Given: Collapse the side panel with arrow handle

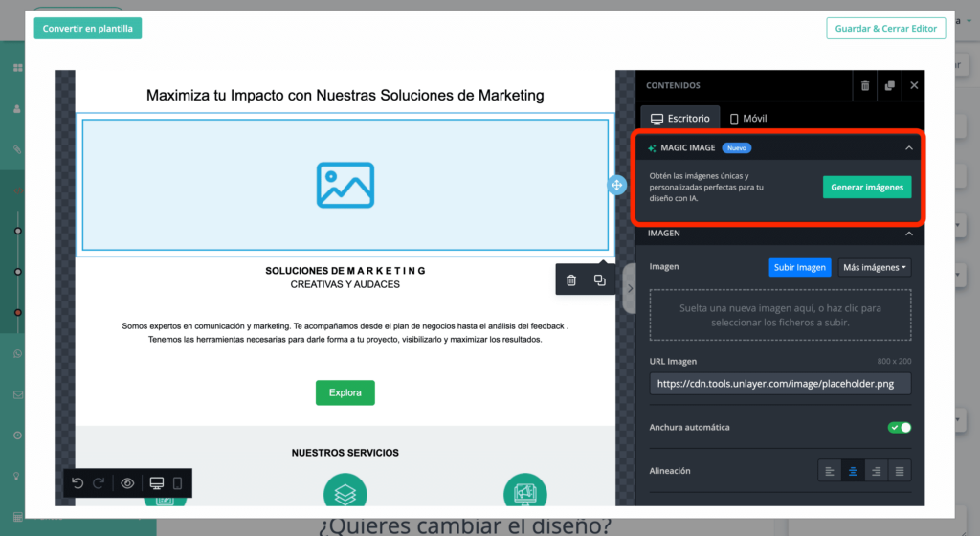Looking at the screenshot, I should [x=630, y=288].
